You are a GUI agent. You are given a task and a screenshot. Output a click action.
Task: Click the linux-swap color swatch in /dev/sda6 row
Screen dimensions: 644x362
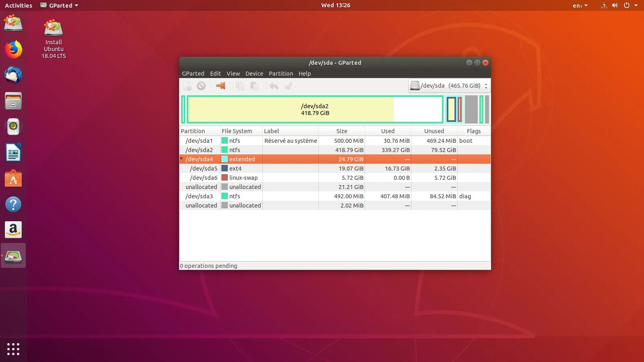pos(225,177)
